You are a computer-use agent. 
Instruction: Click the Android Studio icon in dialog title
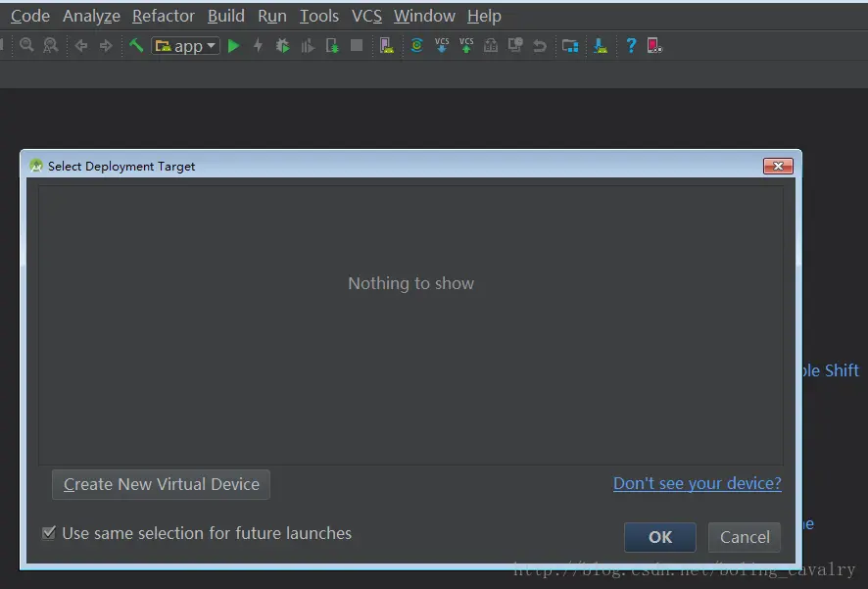point(36,166)
